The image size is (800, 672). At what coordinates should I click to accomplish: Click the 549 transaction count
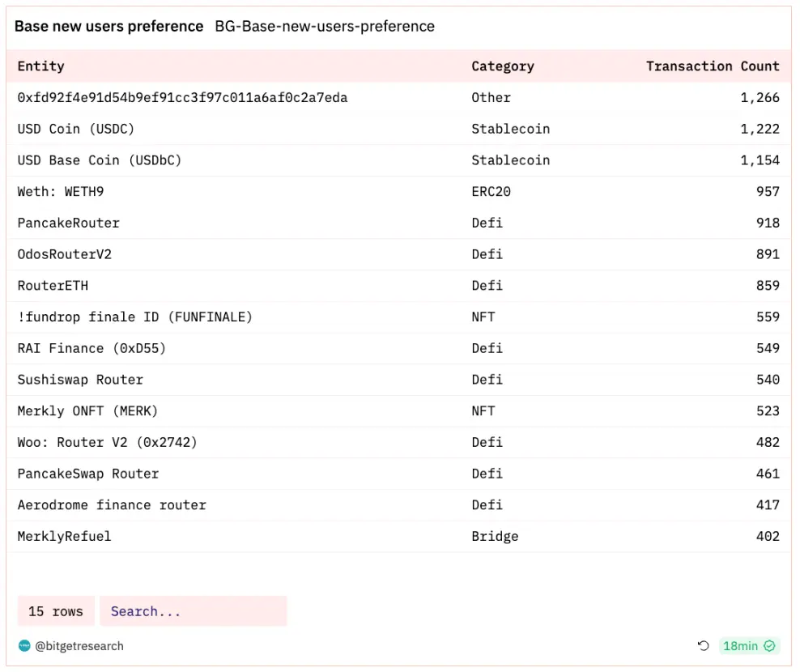point(768,348)
